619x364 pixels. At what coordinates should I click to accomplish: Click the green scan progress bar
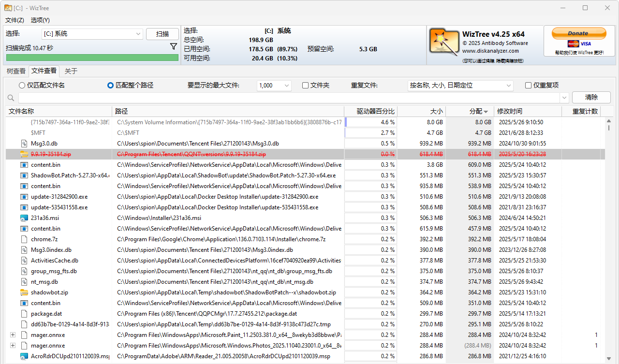92,58
